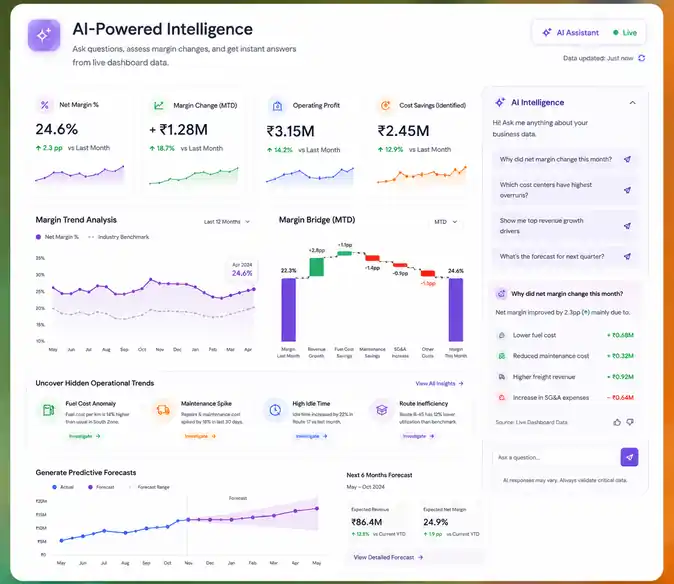Click the AI Intelligence sparkle icon
The width and height of the screenshot is (674, 584).
499,102
